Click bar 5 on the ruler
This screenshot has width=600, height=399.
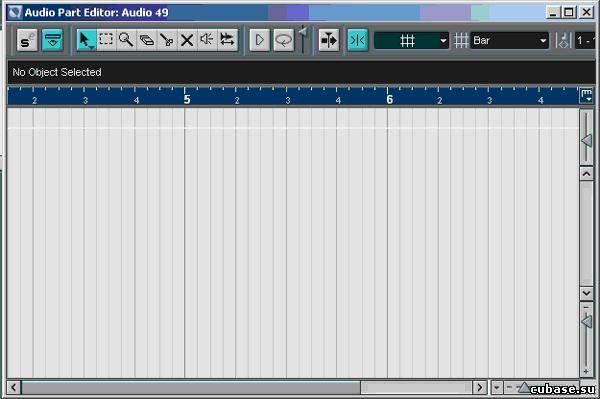coord(187,99)
